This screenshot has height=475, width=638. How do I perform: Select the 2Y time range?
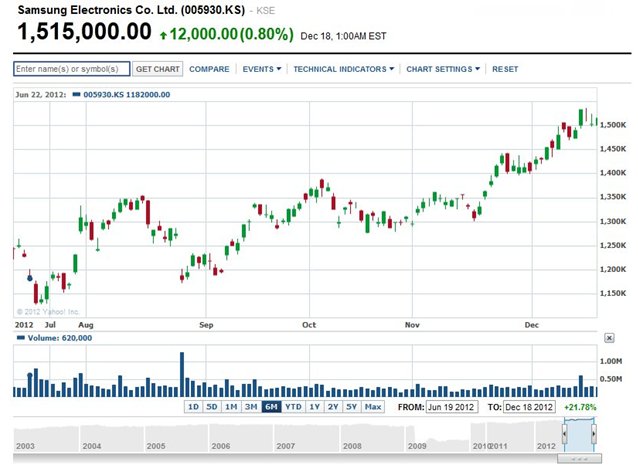coord(333,407)
